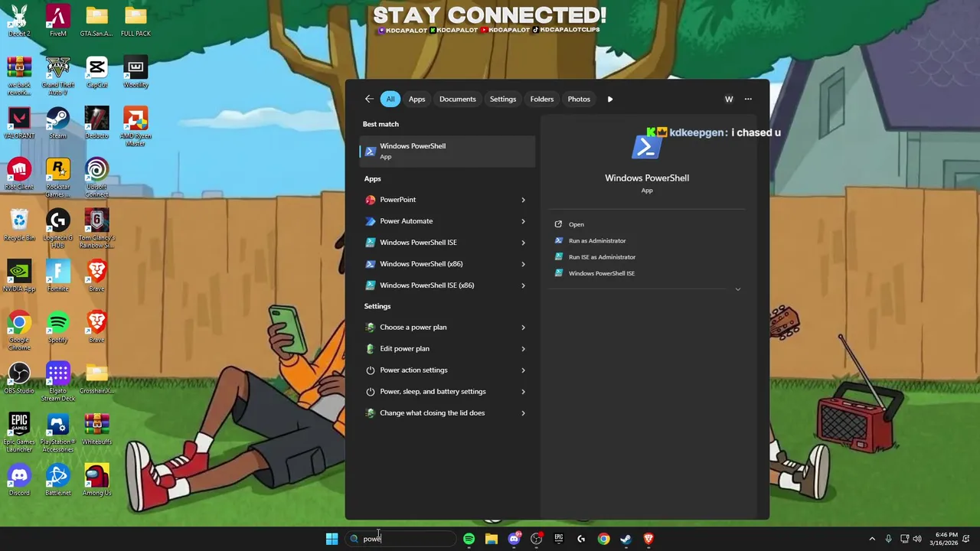Expand Power Automate result details arrow

(x=523, y=221)
